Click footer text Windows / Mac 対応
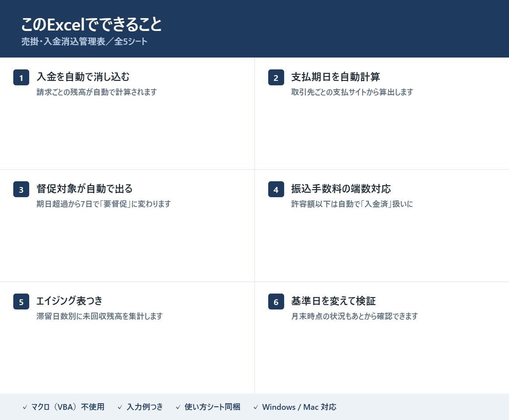This screenshot has height=420, width=509. coord(299,407)
